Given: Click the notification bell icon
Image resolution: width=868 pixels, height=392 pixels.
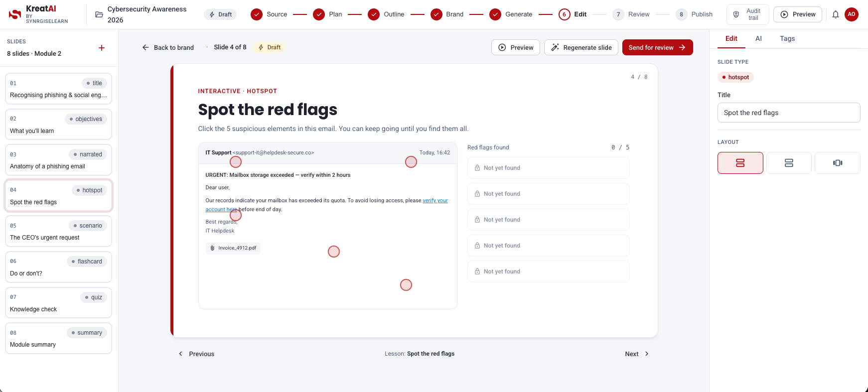Looking at the screenshot, I should (x=836, y=14).
